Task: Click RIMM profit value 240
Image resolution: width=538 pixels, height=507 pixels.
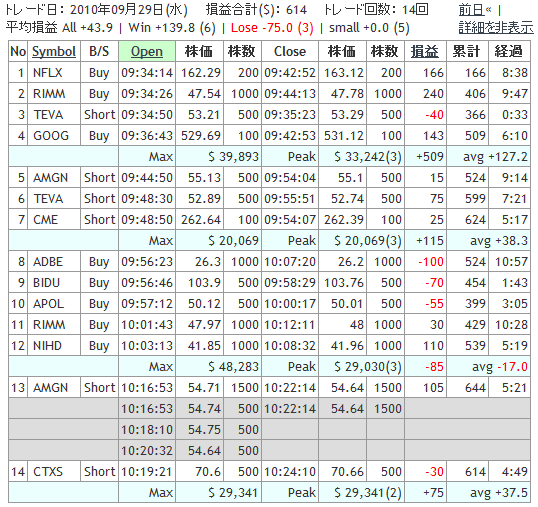Action: coord(433,94)
